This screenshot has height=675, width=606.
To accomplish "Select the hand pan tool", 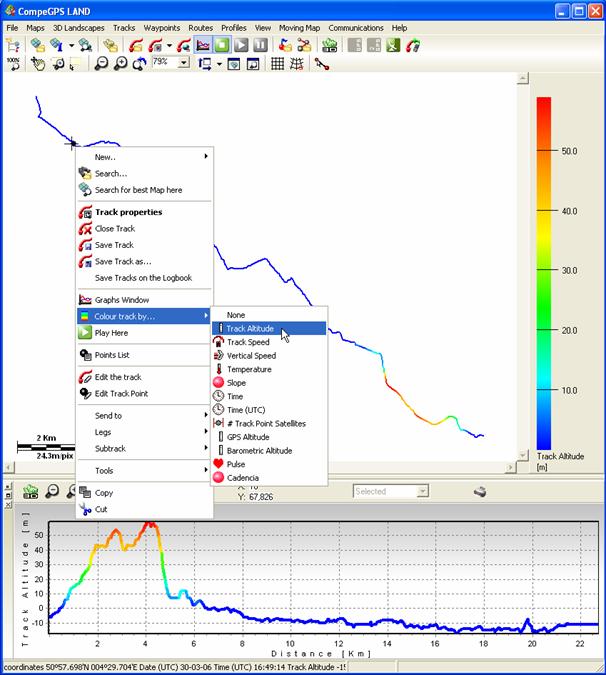I will (x=38, y=64).
